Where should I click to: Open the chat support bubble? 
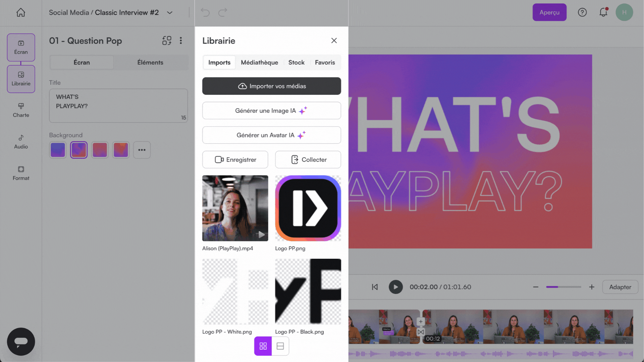(21, 341)
